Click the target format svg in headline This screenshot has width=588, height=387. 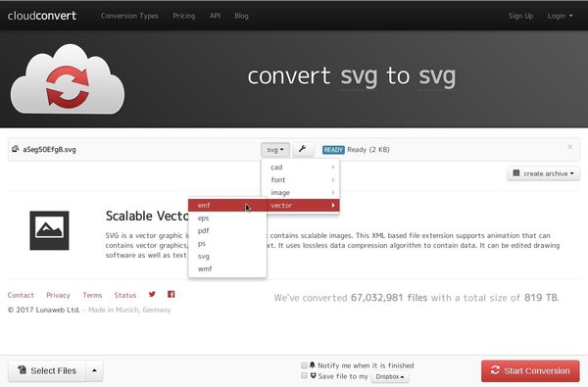point(437,76)
